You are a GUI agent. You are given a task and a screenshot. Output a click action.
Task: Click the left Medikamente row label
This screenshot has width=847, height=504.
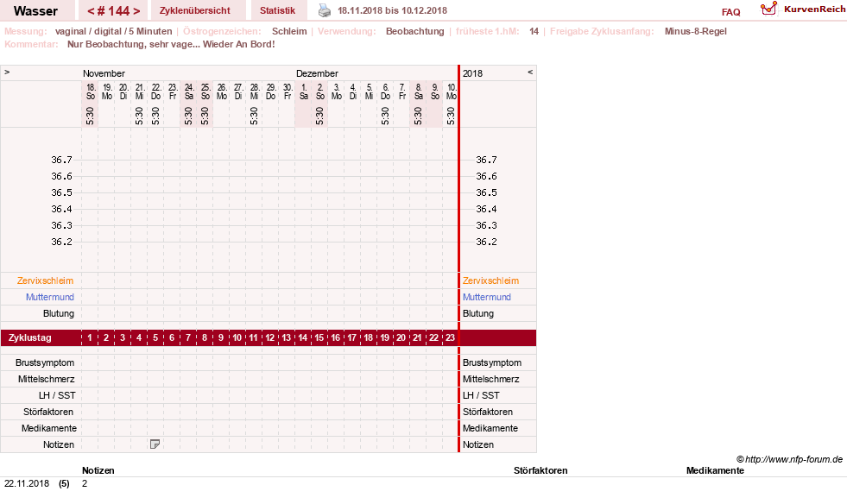click(49, 428)
